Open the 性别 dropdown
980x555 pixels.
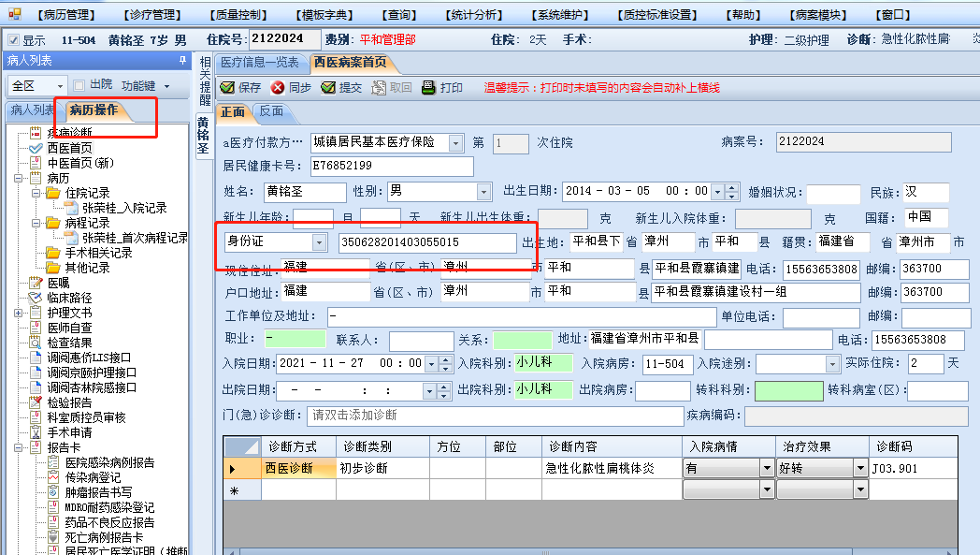click(483, 192)
